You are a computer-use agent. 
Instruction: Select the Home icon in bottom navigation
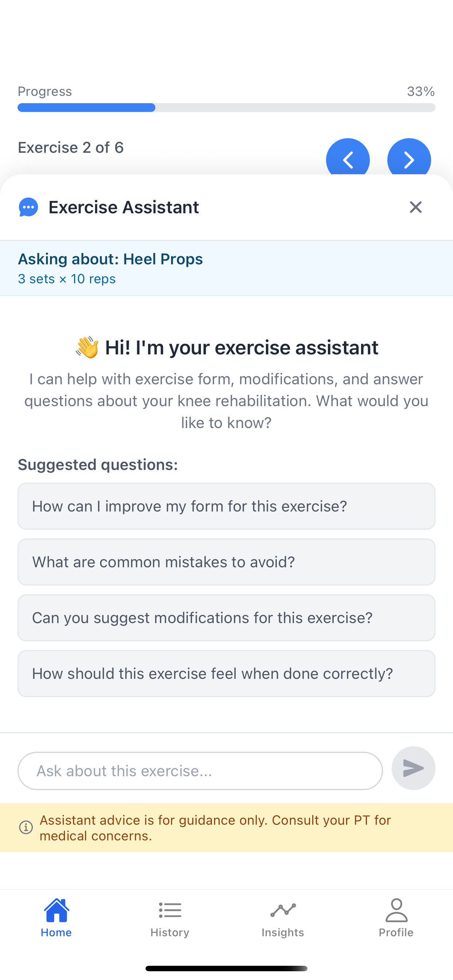[x=56, y=909]
